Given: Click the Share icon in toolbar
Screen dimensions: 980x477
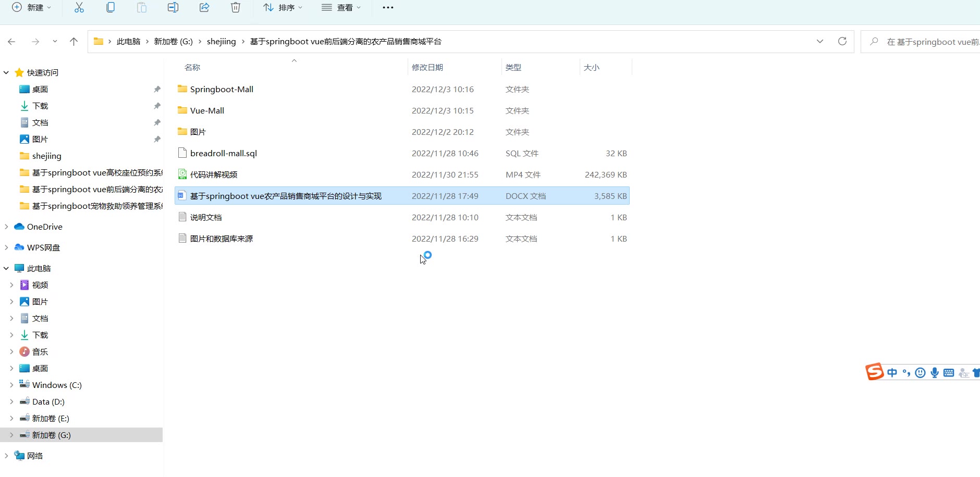Looking at the screenshot, I should tap(204, 7).
